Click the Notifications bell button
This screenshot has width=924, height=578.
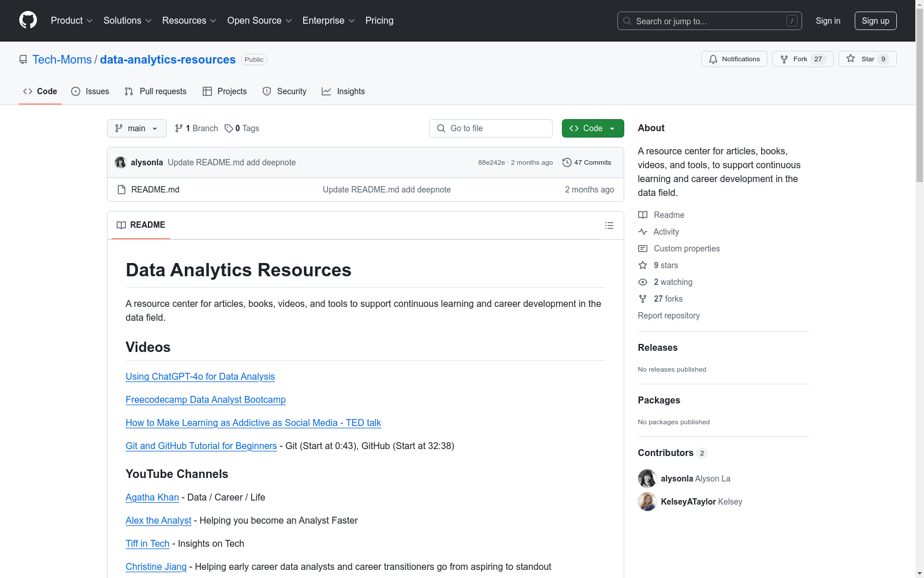coord(734,59)
